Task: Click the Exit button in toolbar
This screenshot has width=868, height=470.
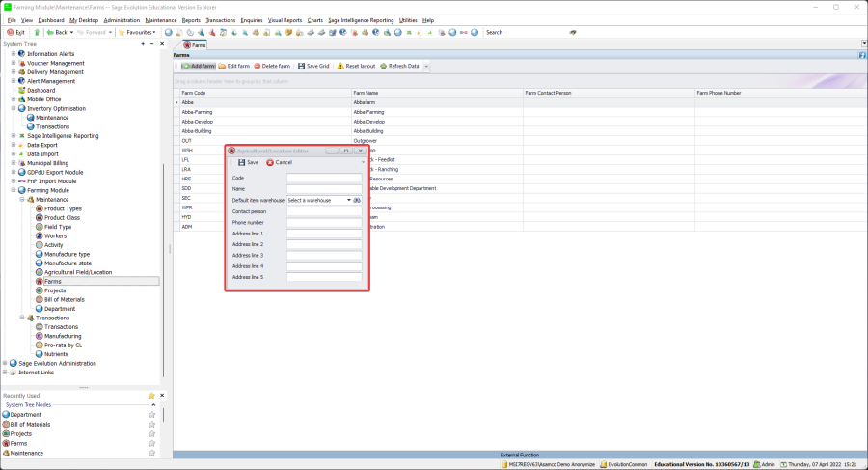Action: [15, 32]
